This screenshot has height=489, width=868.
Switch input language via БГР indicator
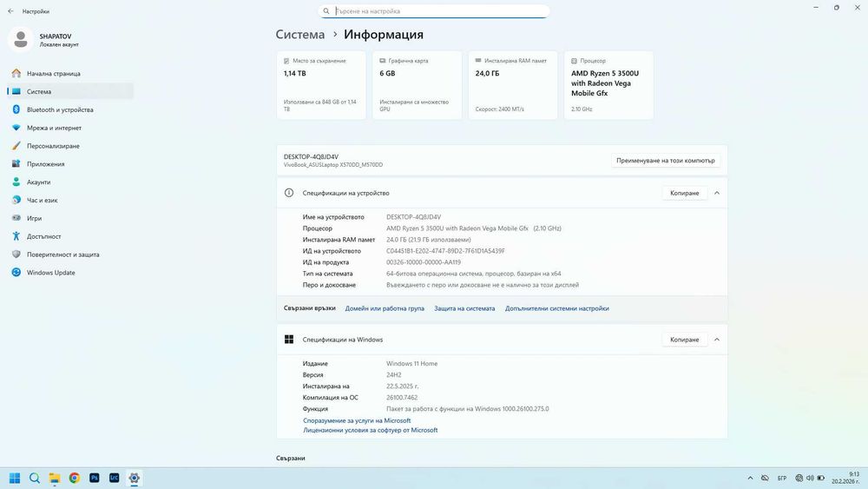[x=782, y=478]
